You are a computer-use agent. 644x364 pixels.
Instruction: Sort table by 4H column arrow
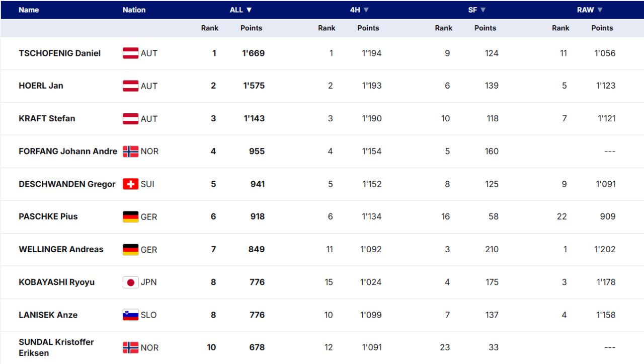(x=366, y=10)
